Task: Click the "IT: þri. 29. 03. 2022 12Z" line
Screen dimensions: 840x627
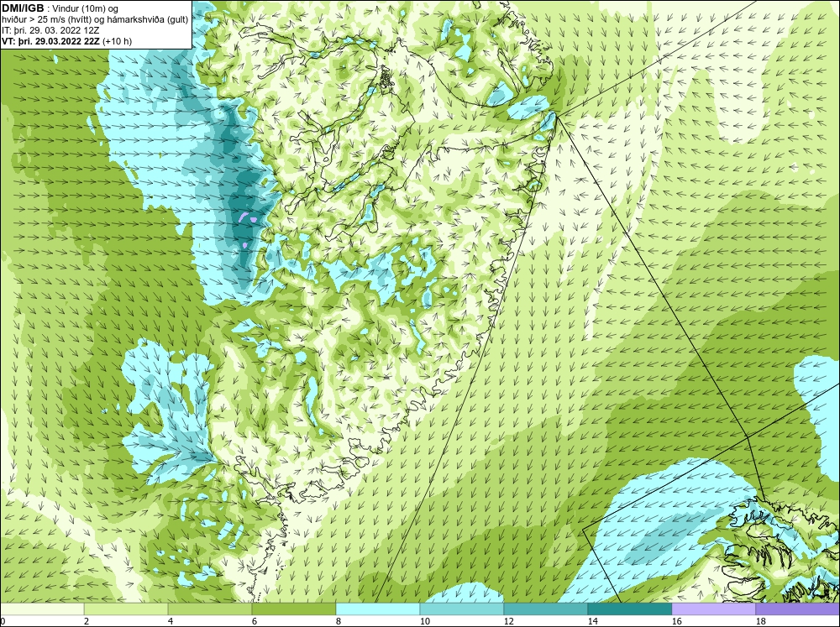Action: click(x=50, y=30)
